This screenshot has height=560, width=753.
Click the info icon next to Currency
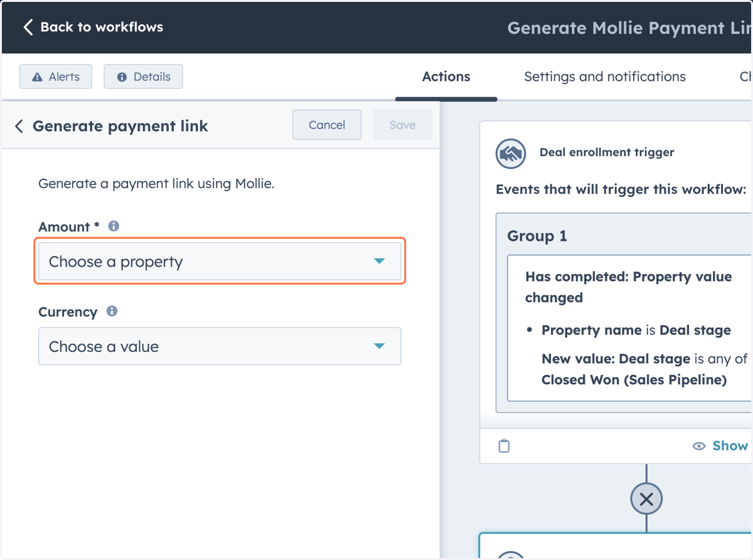click(x=112, y=311)
